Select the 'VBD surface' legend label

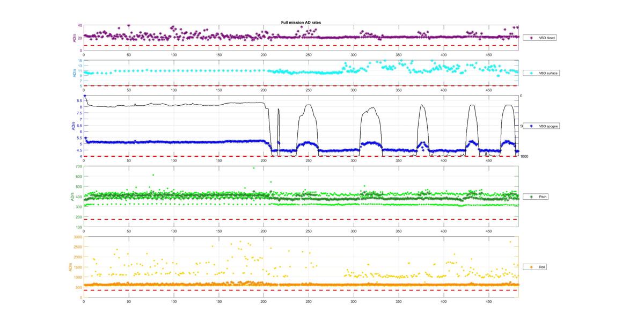coord(548,72)
